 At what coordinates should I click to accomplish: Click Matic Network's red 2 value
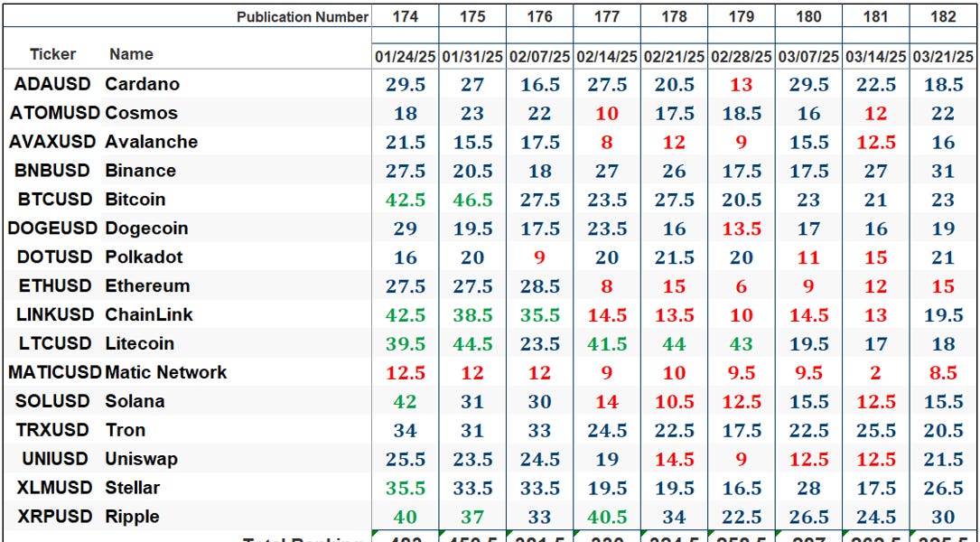point(875,373)
